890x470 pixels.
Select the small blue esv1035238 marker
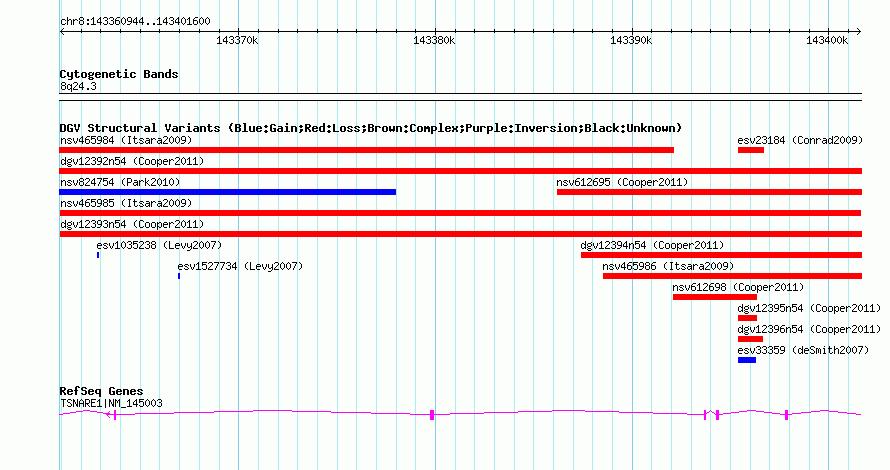[x=98, y=255]
